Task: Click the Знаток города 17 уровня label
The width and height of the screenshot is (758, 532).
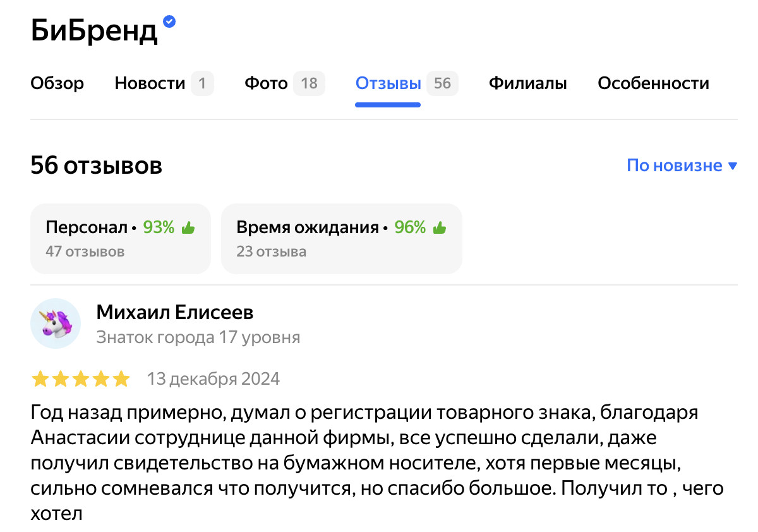Action: click(198, 337)
